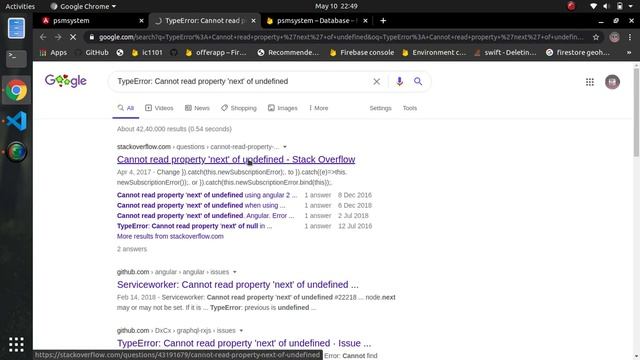Close the psmsystem Database tab

click(x=365, y=21)
